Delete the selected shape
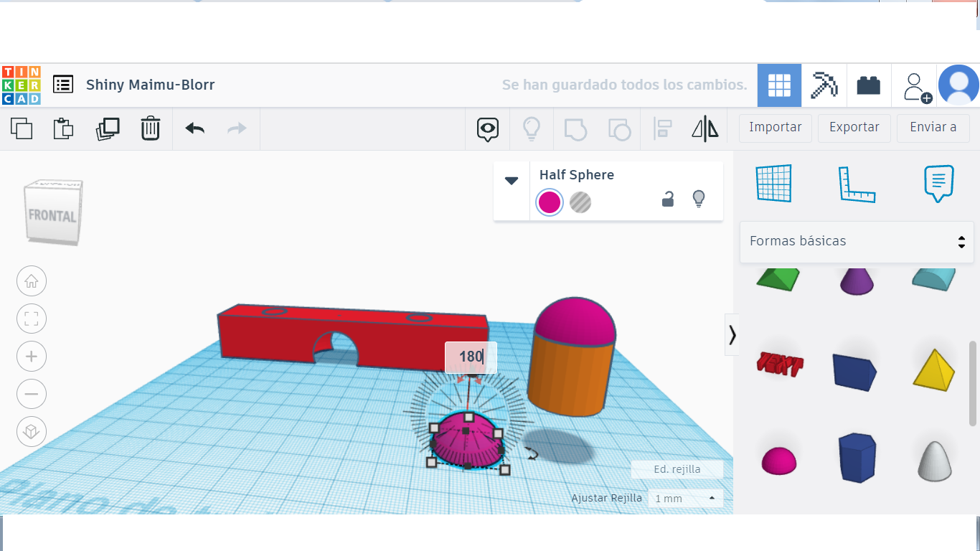 point(151,128)
